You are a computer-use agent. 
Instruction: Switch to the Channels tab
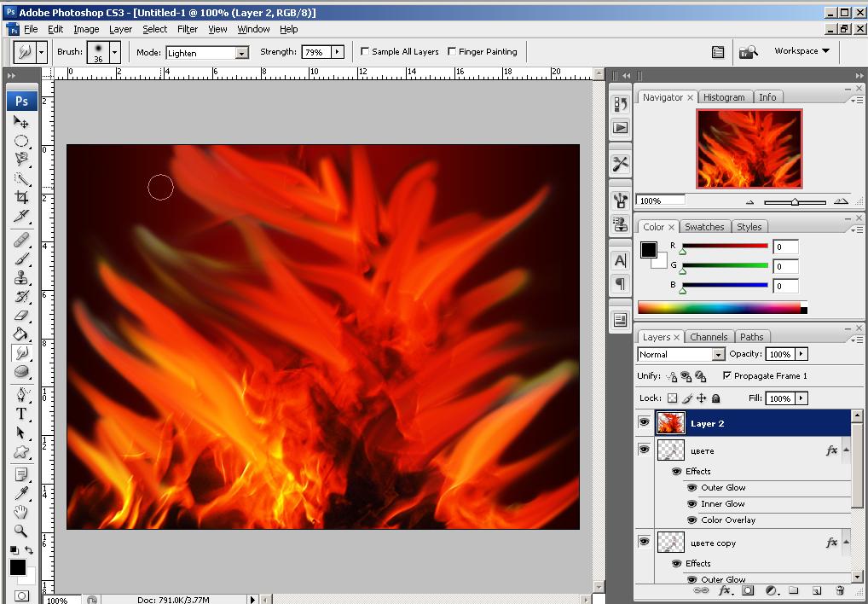[709, 336]
